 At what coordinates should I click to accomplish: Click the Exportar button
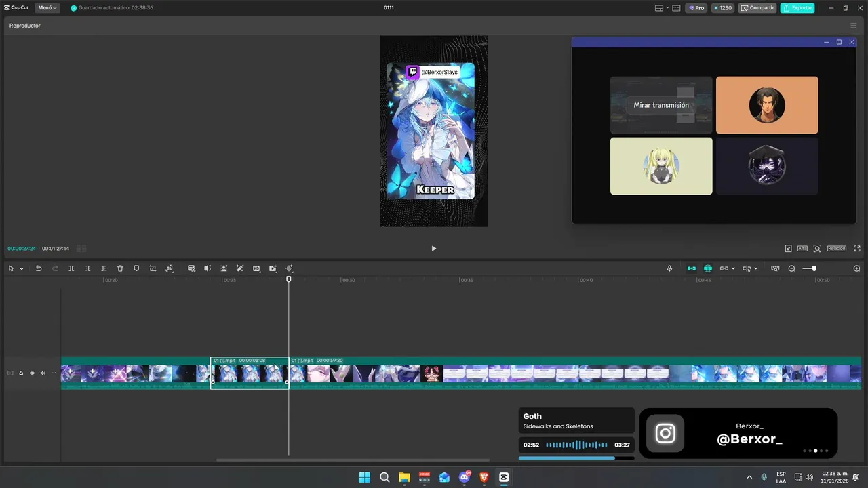pyautogui.click(x=797, y=8)
